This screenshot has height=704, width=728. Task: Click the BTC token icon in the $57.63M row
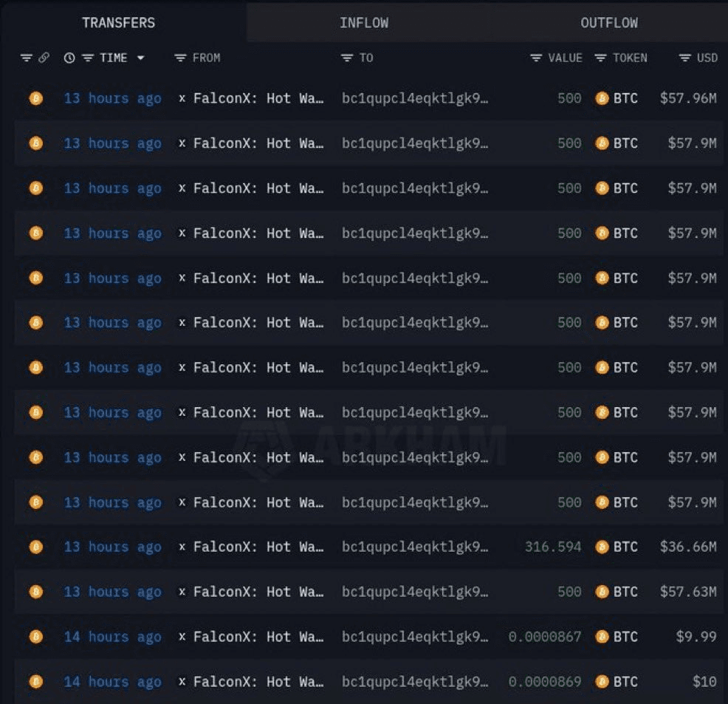click(602, 592)
